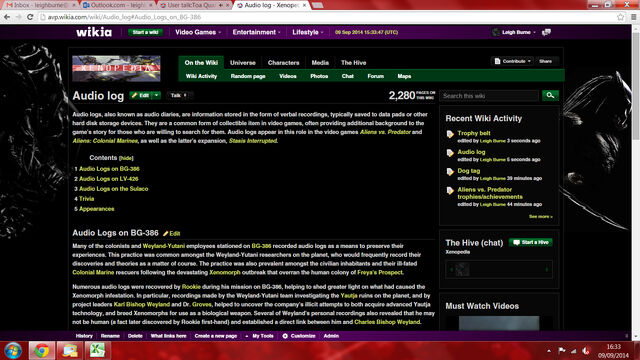Hide the Contents table
The height and width of the screenshot is (360, 640).
pos(126,158)
